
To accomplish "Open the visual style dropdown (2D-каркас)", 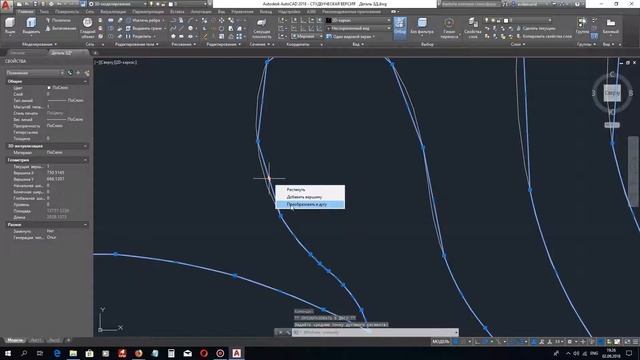I will click(x=358, y=20).
